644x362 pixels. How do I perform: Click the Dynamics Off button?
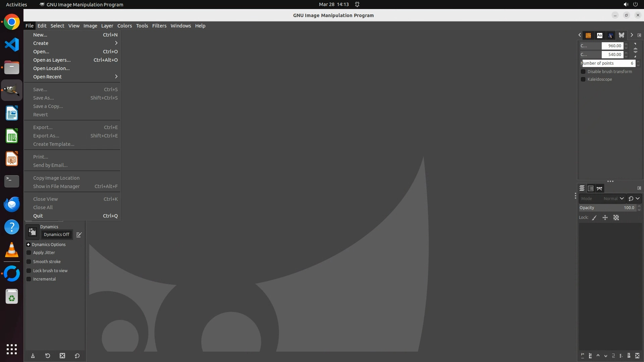tap(56, 235)
